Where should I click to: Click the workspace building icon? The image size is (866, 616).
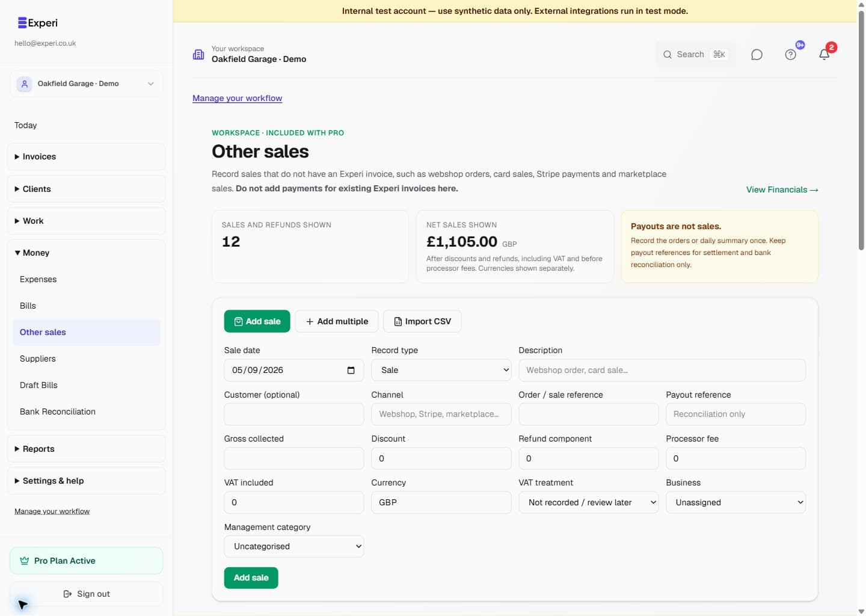198,54
